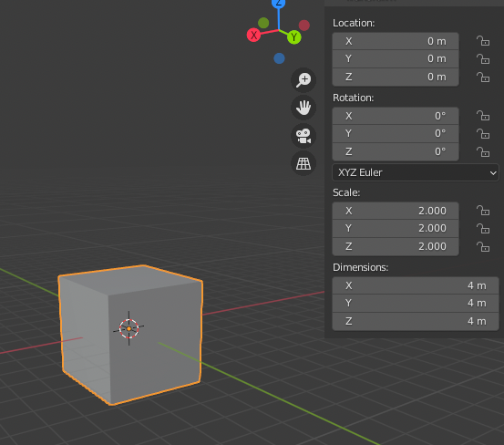Click the Dimensions X field showing 4 m
504x445 pixels.
tap(416, 285)
